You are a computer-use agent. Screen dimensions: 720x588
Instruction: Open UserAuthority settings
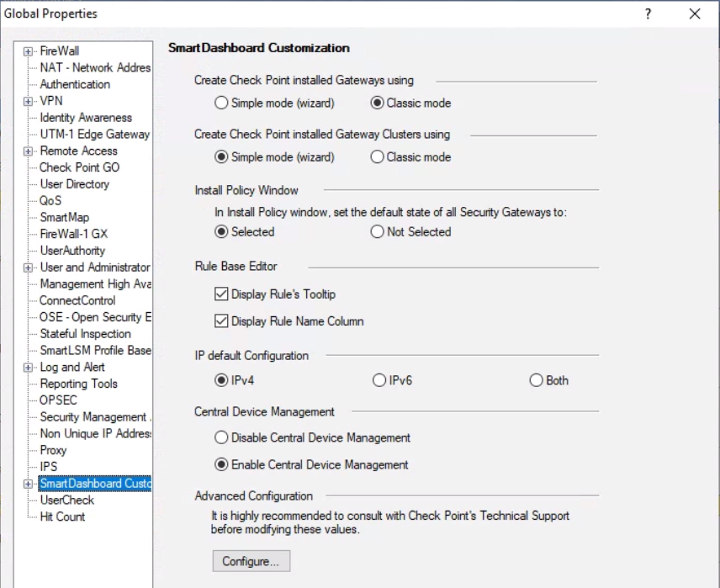pyautogui.click(x=72, y=251)
